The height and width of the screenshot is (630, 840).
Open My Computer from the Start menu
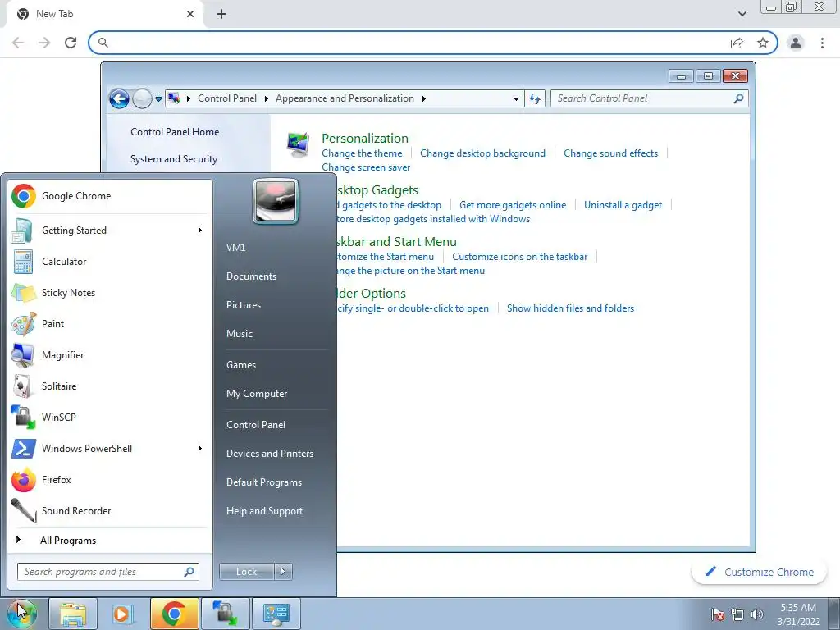pos(257,394)
